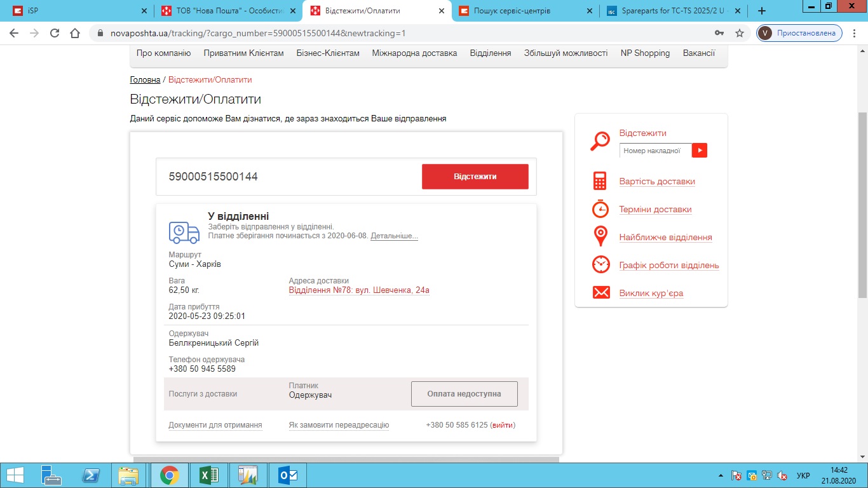Open Відділення menu item

491,53
